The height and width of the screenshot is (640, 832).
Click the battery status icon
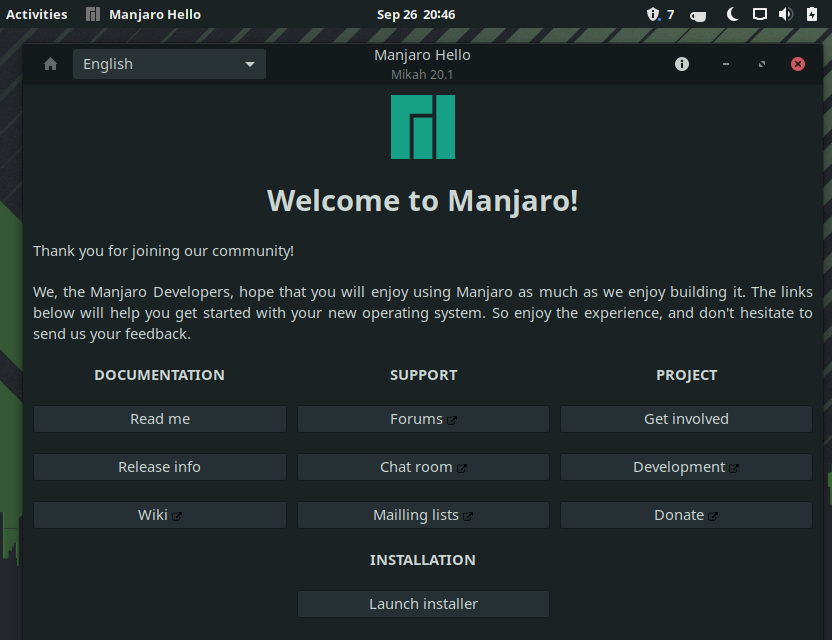pyautogui.click(x=812, y=14)
